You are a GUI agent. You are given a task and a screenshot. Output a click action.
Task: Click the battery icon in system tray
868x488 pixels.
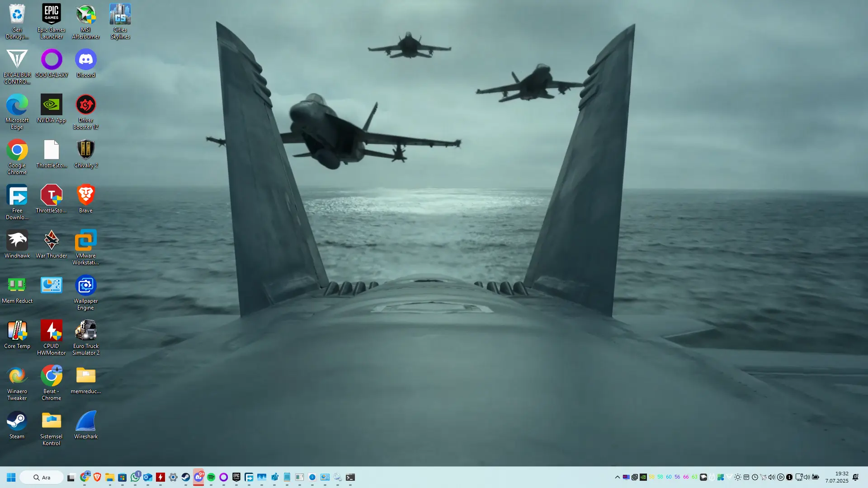point(816,477)
